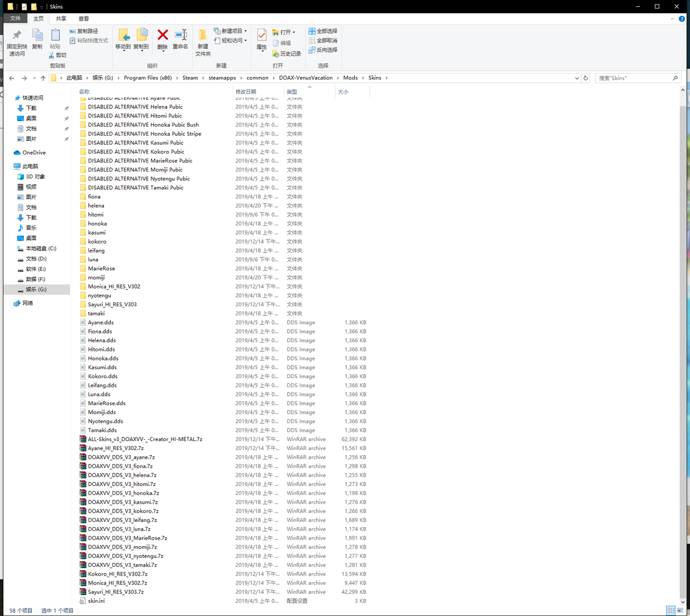Open the File (文件) tab
The width and height of the screenshot is (690, 616).
pos(15,19)
